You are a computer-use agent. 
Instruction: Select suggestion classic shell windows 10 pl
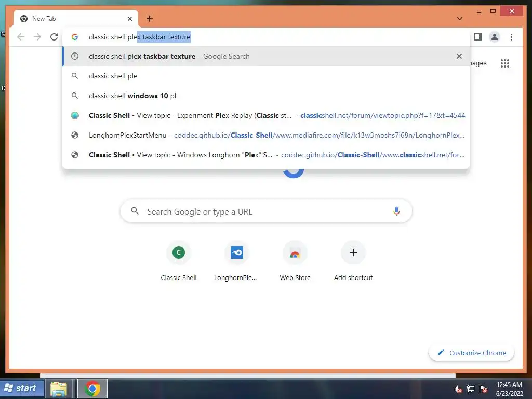point(267,96)
